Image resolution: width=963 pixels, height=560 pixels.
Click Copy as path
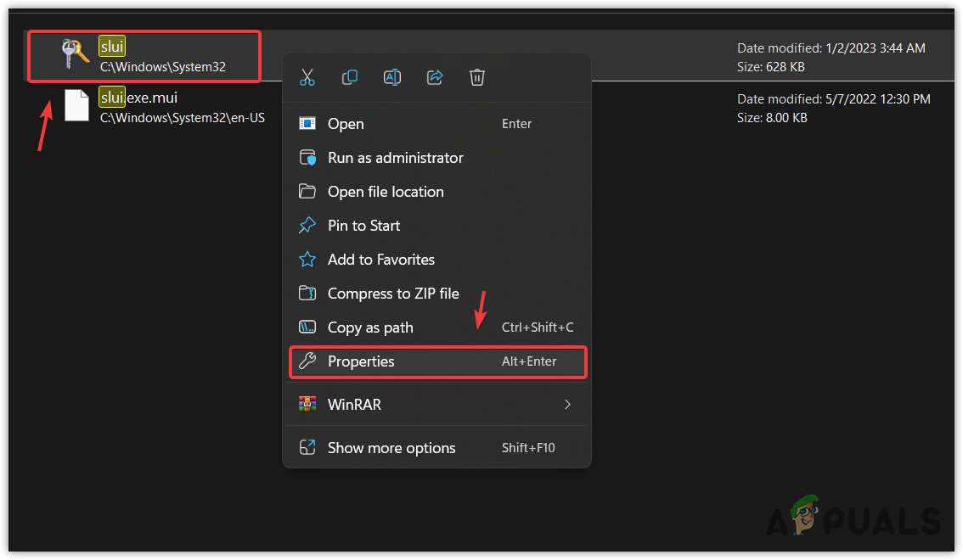coord(370,328)
